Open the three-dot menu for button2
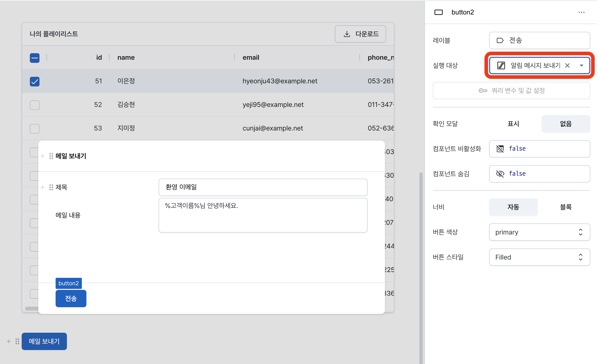 (x=581, y=12)
